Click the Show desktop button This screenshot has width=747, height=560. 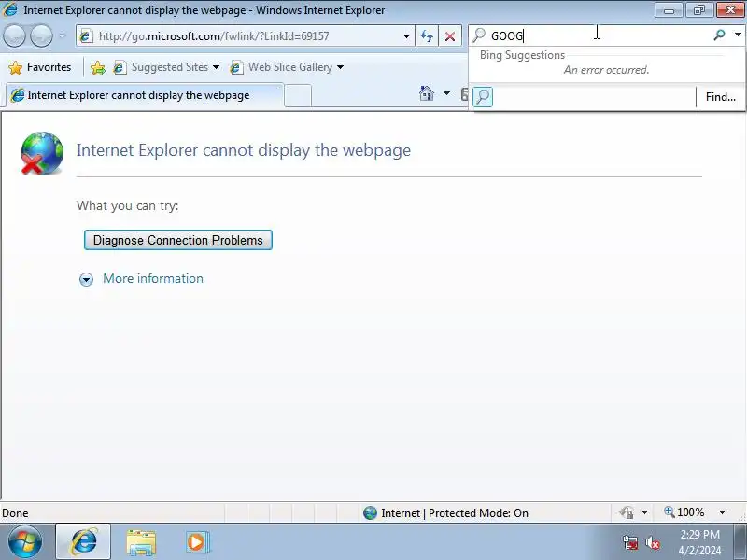(740, 542)
